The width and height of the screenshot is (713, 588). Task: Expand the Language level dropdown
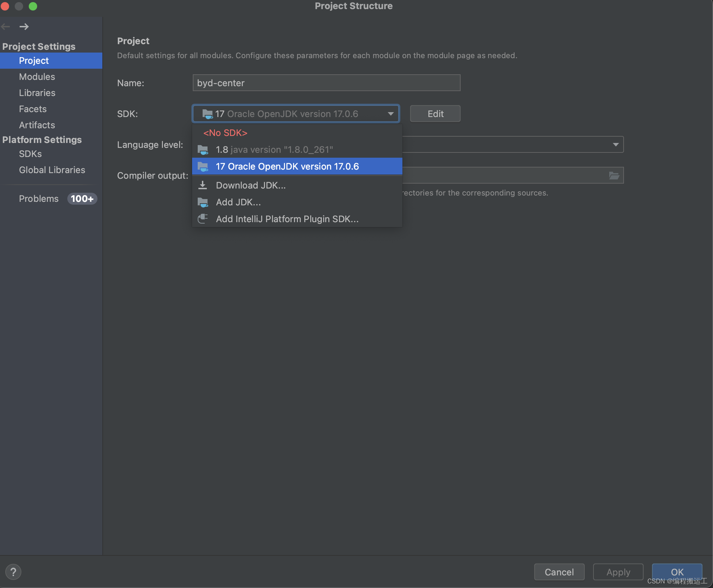pyautogui.click(x=616, y=144)
